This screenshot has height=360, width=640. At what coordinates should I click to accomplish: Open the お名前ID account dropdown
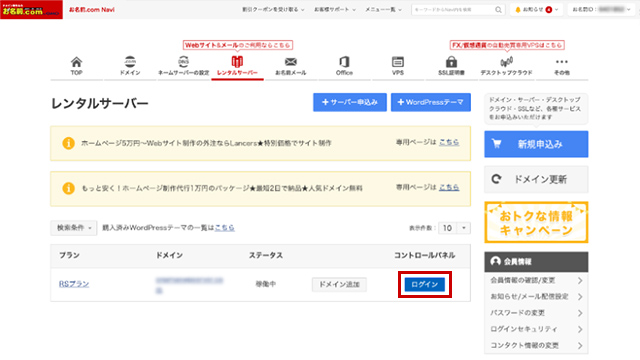(x=601, y=9)
